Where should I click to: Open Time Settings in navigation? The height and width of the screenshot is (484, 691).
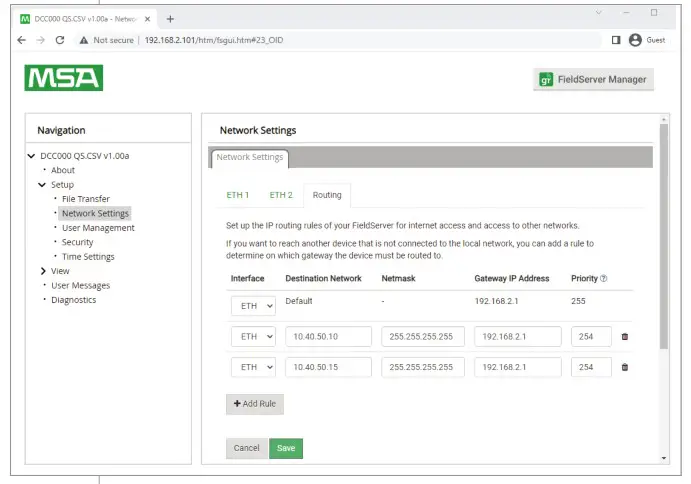pos(88,257)
